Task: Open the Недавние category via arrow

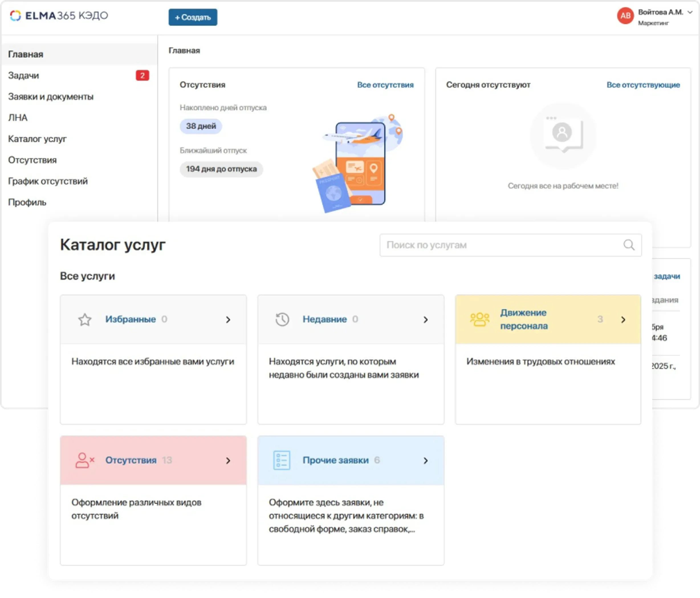Action: [426, 320]
